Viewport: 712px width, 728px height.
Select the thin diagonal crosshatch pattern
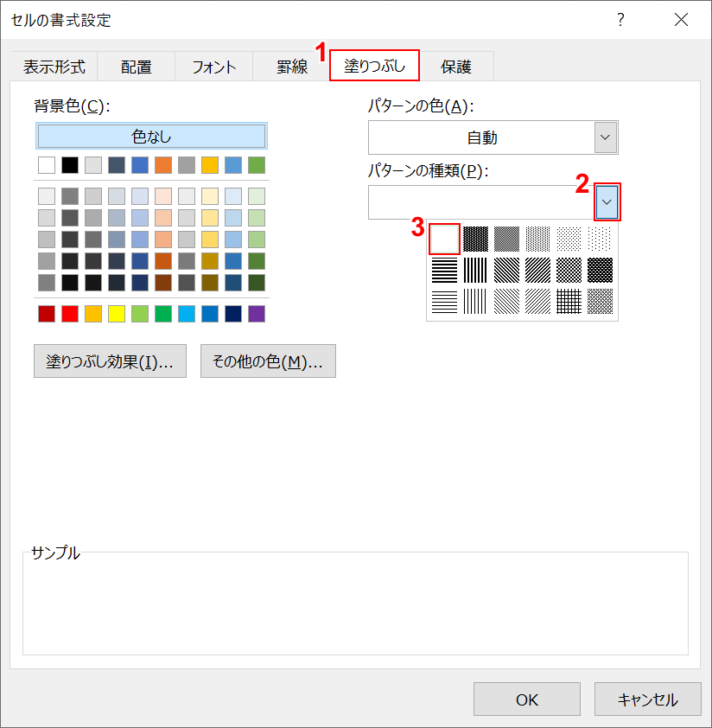[601, 302]
